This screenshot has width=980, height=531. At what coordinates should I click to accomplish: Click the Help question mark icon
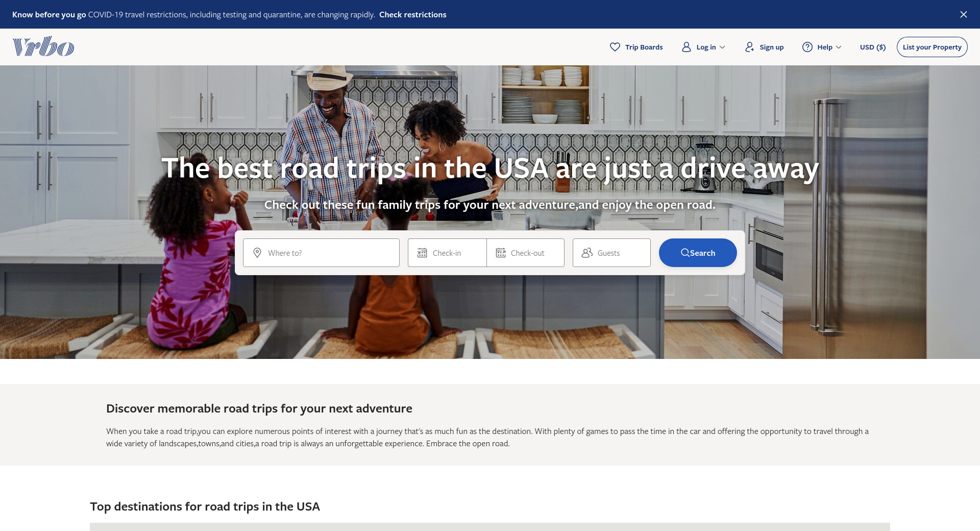tap(807, 47)
